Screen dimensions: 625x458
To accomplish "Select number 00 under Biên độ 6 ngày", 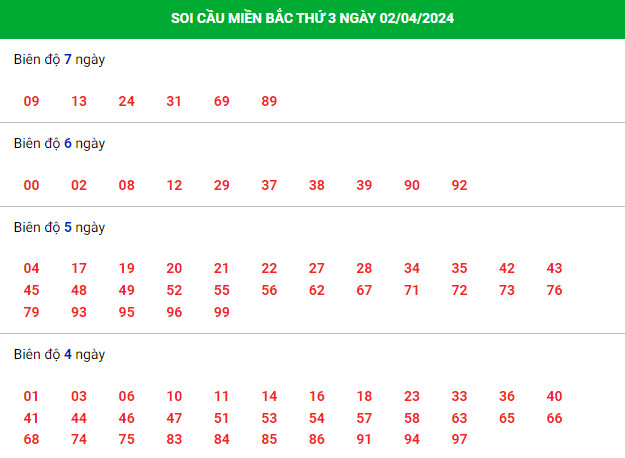I will [x=31, y=185].
